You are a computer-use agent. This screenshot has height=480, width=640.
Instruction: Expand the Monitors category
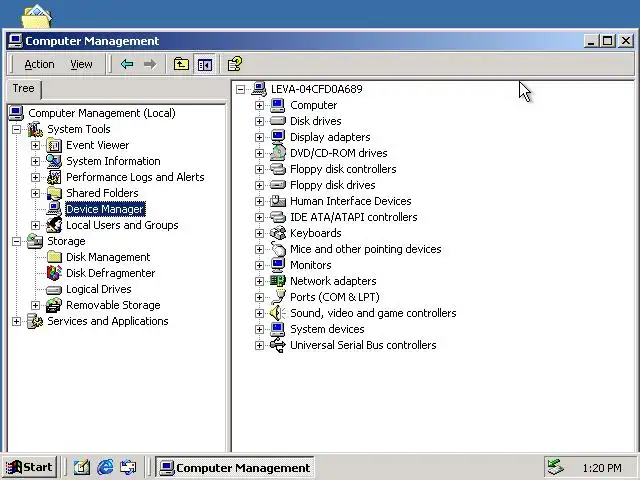point(259,265)
